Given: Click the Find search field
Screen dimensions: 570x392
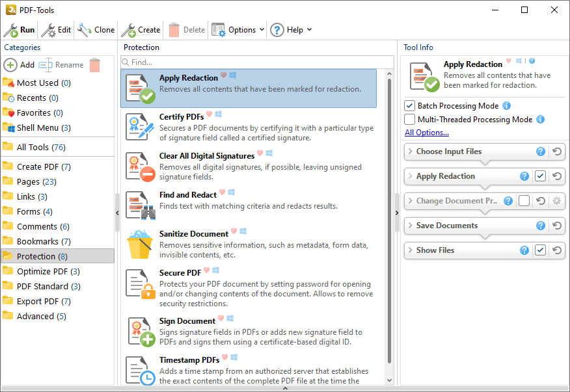Looking at the screenshot, I should click(x=257, y=62).
